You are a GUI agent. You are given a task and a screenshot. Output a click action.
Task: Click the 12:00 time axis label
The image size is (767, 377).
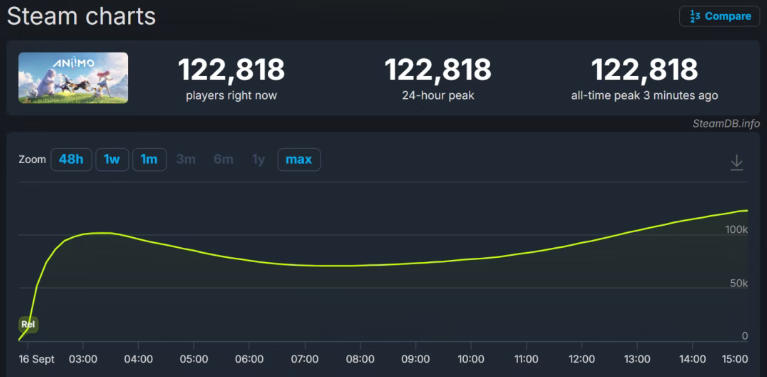[582, 359]
